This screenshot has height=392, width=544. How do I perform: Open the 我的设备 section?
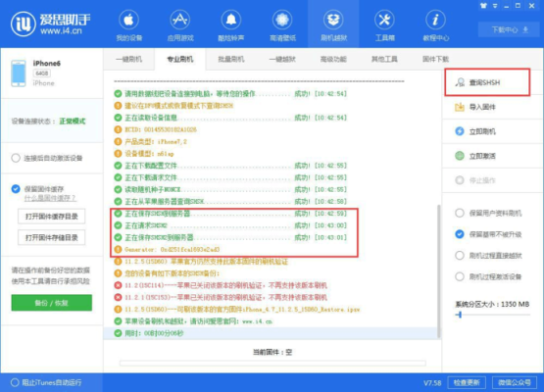128,25
